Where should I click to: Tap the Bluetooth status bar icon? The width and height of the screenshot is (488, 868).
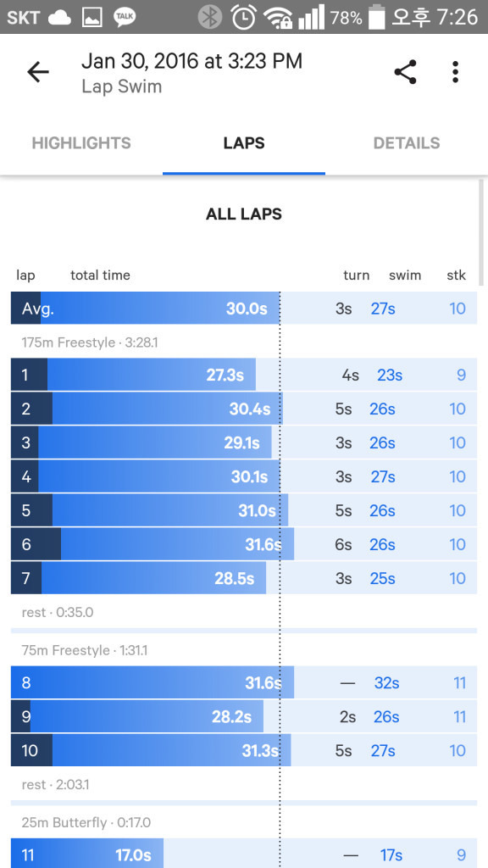(210, 17)
